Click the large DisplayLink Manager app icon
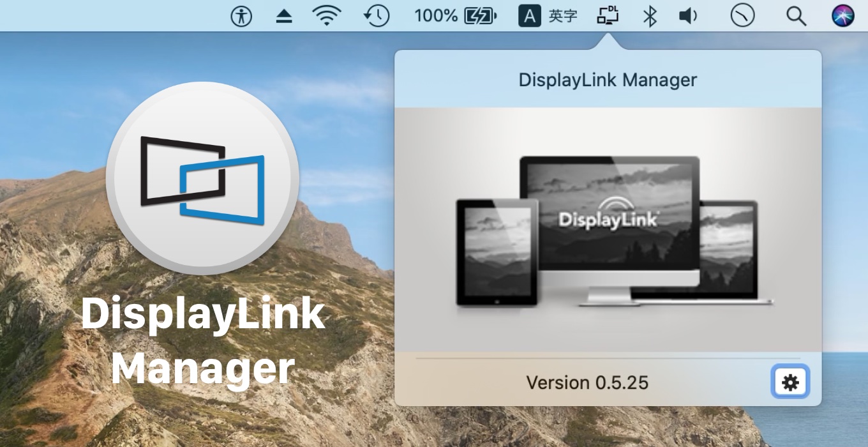The image size is (868, 447). pyautogui.click(x=202, y=178)
